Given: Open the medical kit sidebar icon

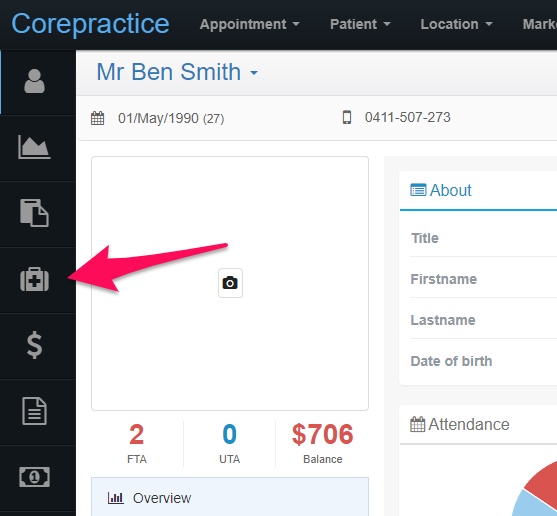Looking at the screenshot, I should point(34,279).
